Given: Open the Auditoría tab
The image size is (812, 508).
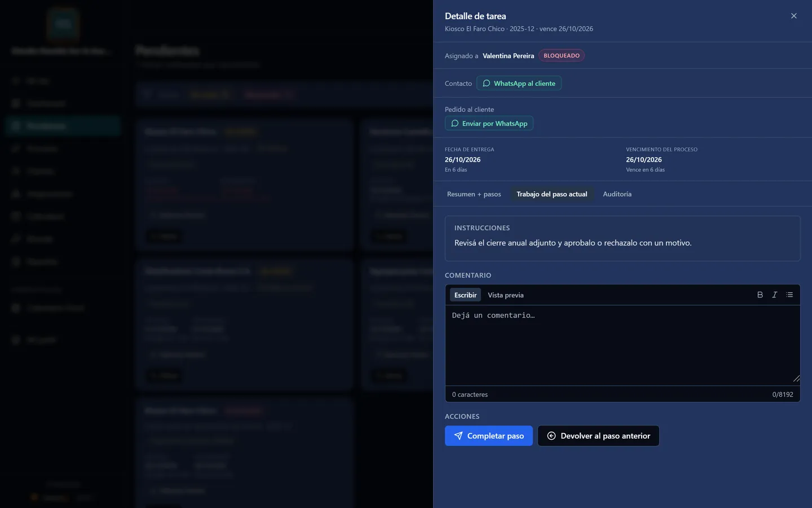Looking at the screenshot, I should click(617, 194).
